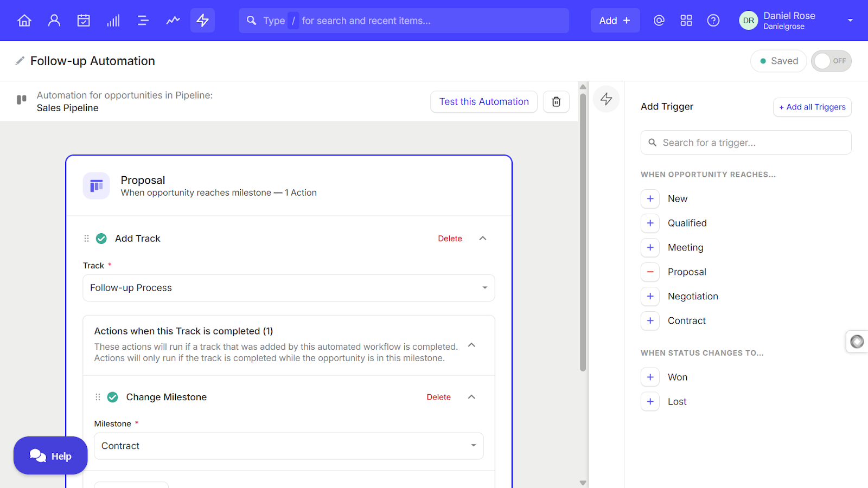This screenshot has width=868, height=488.
Task: Go to the Home icon
Action: tap(24, 21)
